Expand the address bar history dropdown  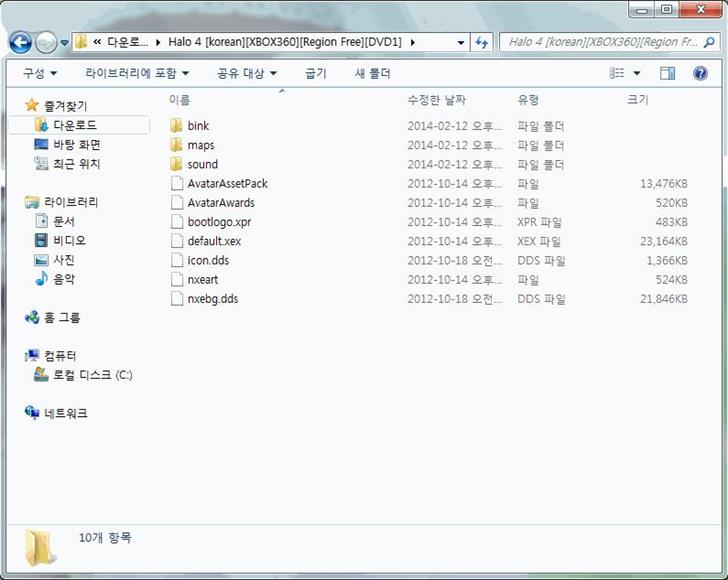click(461, 43)
